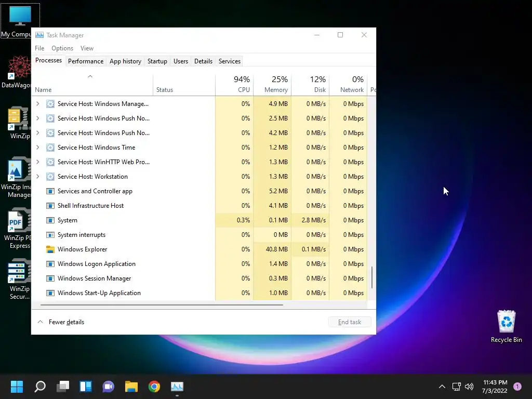Open the File menu
The image size is (532, 399).
[39, 48]
